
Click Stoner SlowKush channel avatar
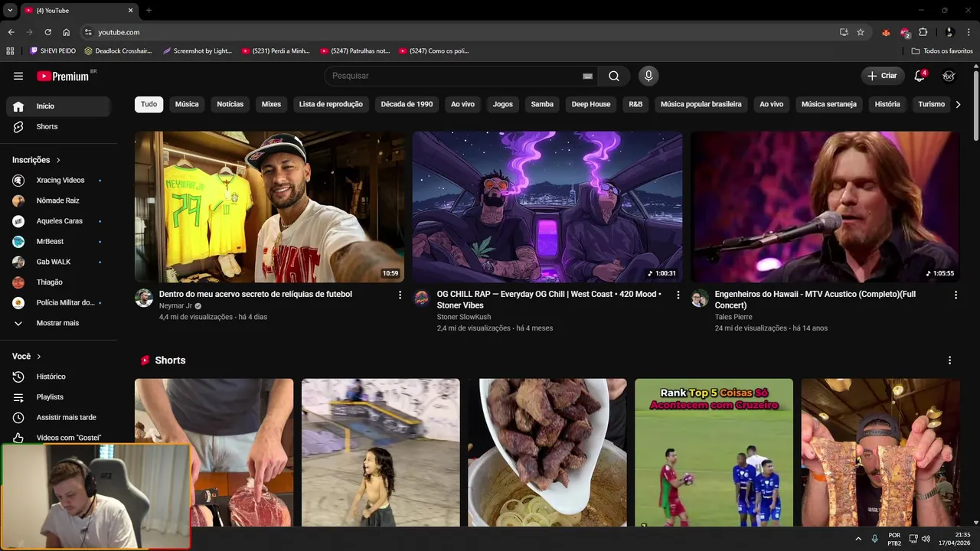pos(422,298)
